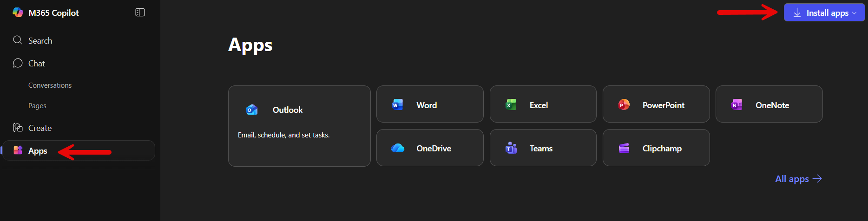Launch OneNote from its tile label
868x221 pixels.
tap(772, 105)
